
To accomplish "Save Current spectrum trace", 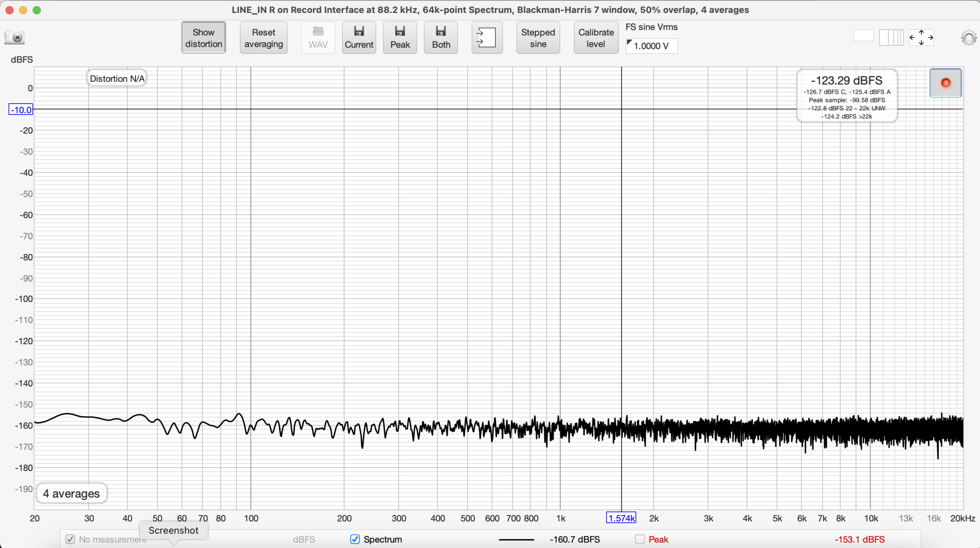I will (359, 38).
